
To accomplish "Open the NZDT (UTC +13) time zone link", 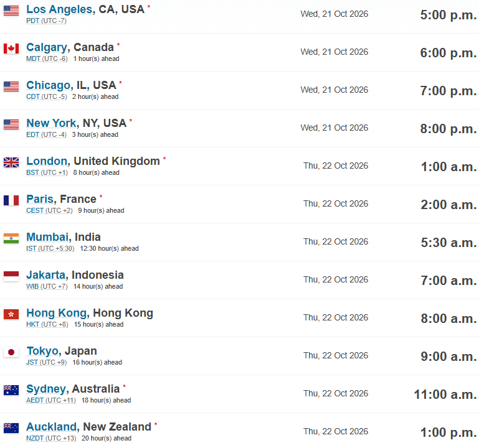I will tap(51, 438).
